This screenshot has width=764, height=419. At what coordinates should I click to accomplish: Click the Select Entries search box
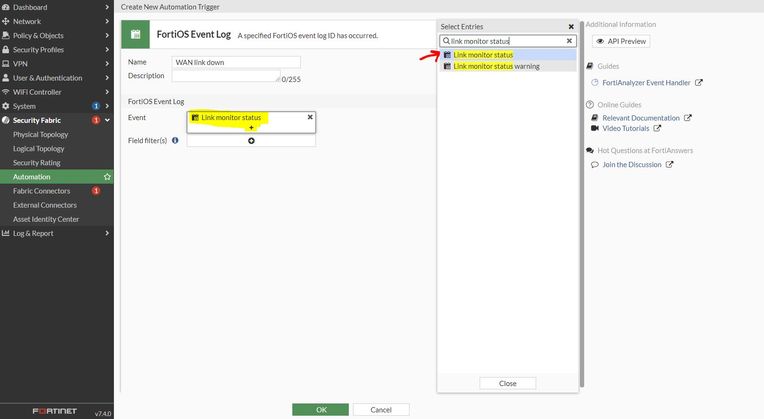click(508, 41)
